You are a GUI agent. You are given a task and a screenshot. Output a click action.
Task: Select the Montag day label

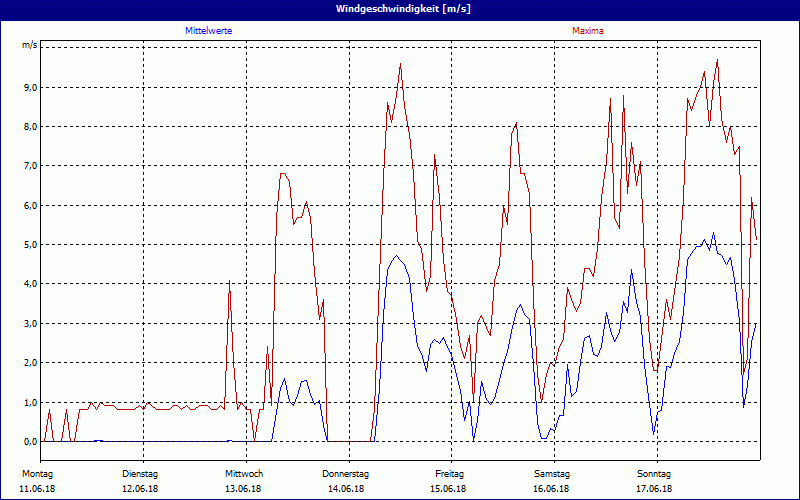click(36, 473)
